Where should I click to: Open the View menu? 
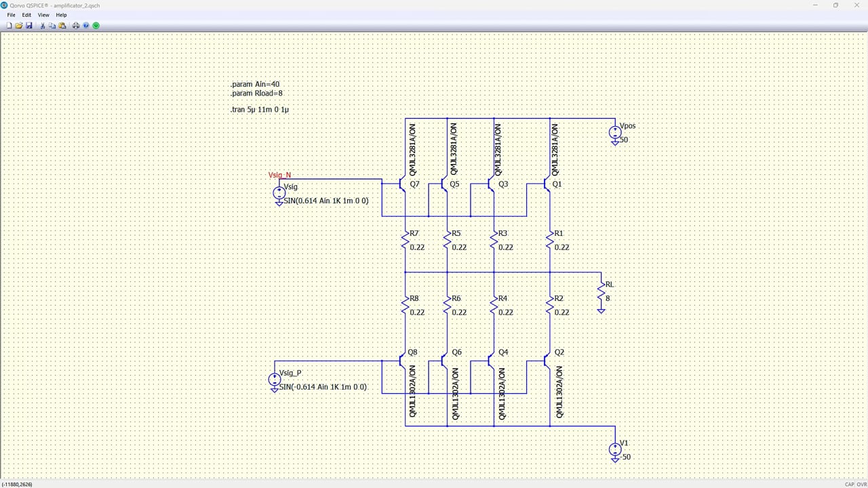click(x=43, y=15)
